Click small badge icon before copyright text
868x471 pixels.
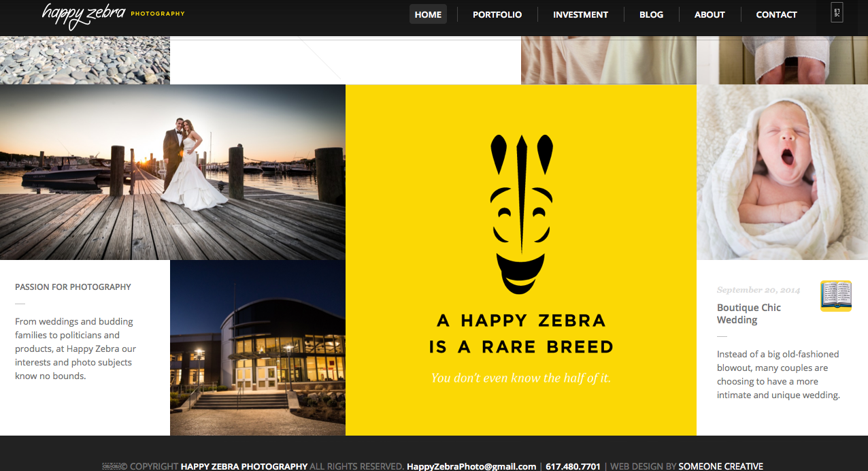(111, 466)
